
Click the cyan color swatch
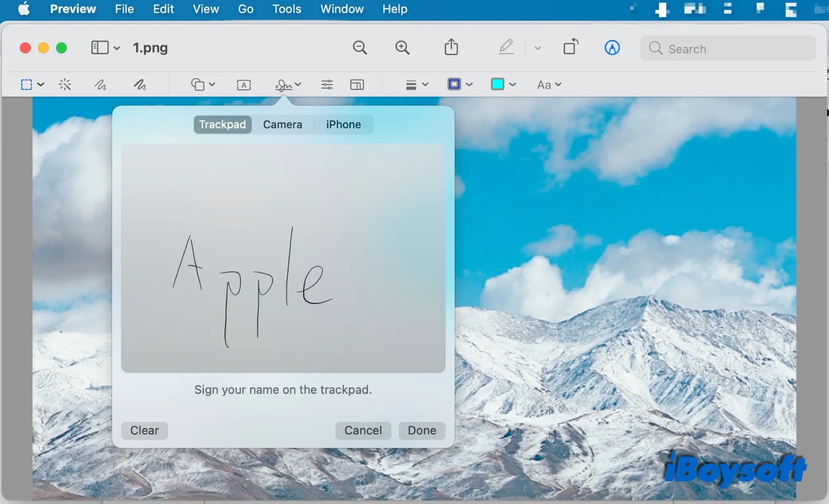click(x=497, y=84)
